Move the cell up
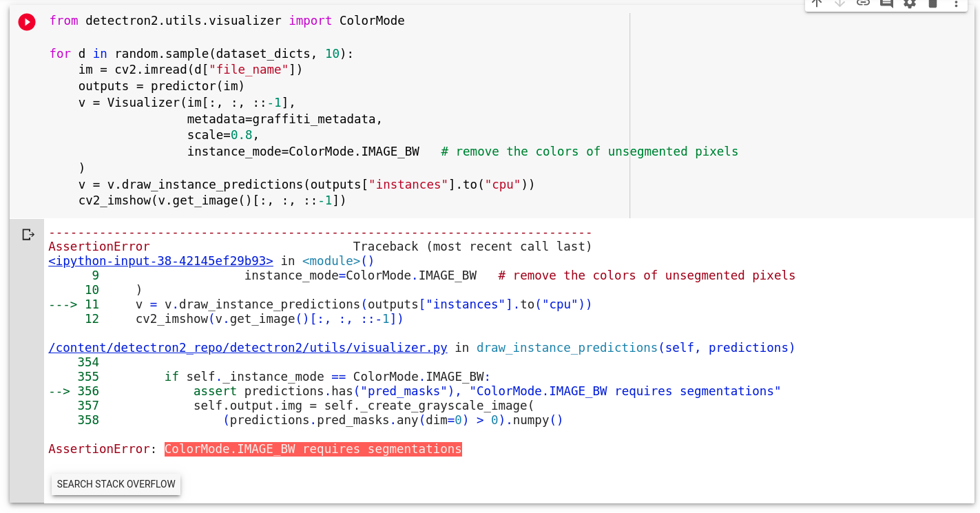 click(817, 4)
